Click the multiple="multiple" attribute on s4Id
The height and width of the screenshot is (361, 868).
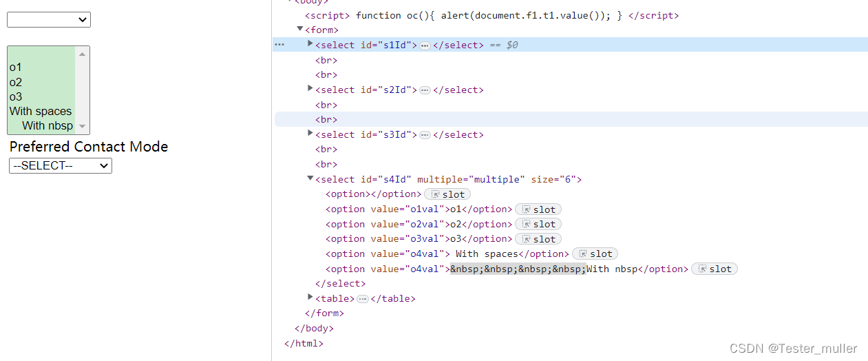471,179
